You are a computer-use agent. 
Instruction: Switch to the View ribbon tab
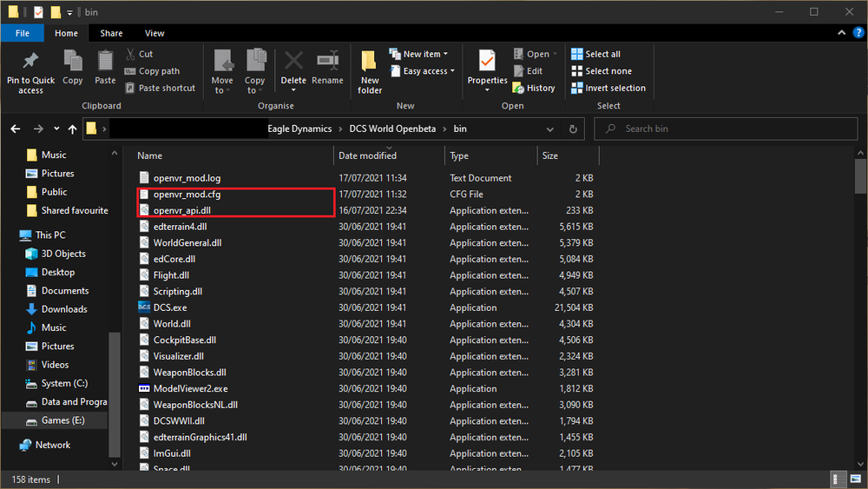[155, 33]
